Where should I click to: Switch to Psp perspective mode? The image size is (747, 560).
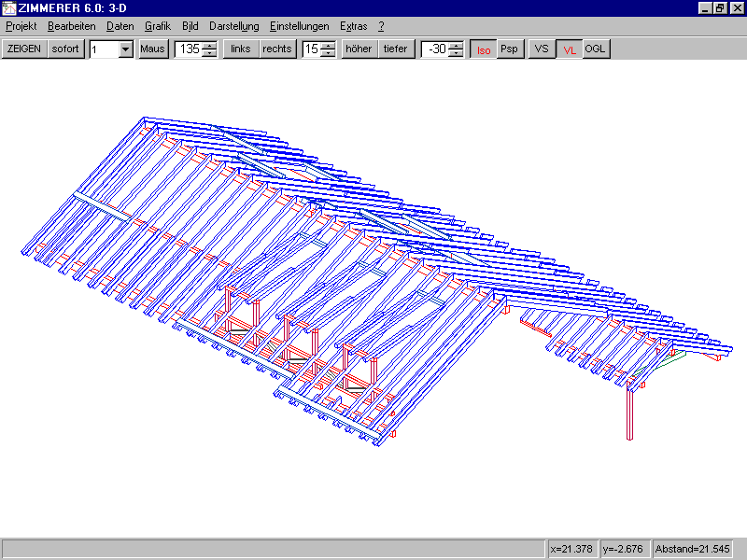point(509,49)
